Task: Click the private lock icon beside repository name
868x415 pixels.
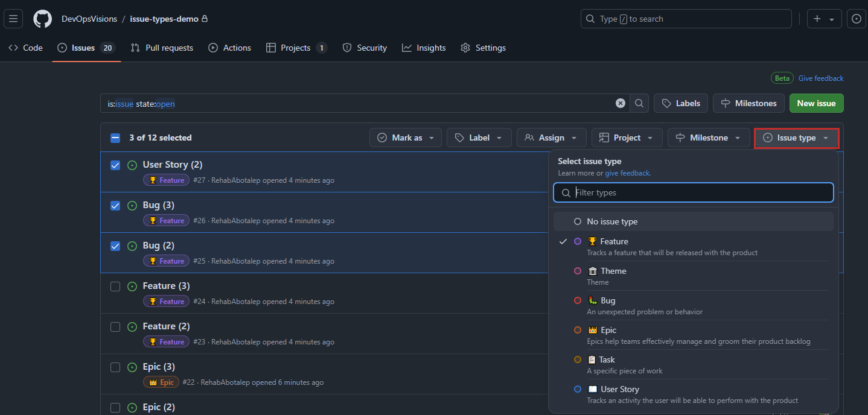Action: [205, 19]
